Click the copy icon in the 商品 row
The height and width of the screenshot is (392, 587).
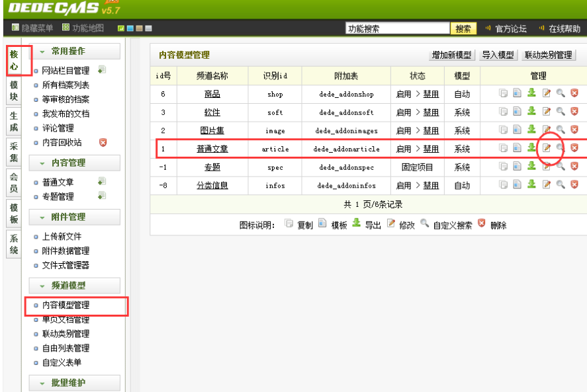click(503, 93)
